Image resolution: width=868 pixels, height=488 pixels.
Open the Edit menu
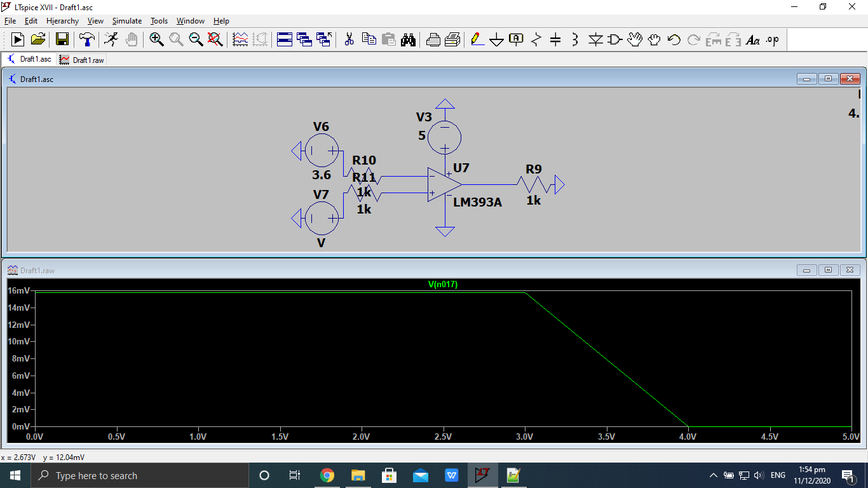31,21
